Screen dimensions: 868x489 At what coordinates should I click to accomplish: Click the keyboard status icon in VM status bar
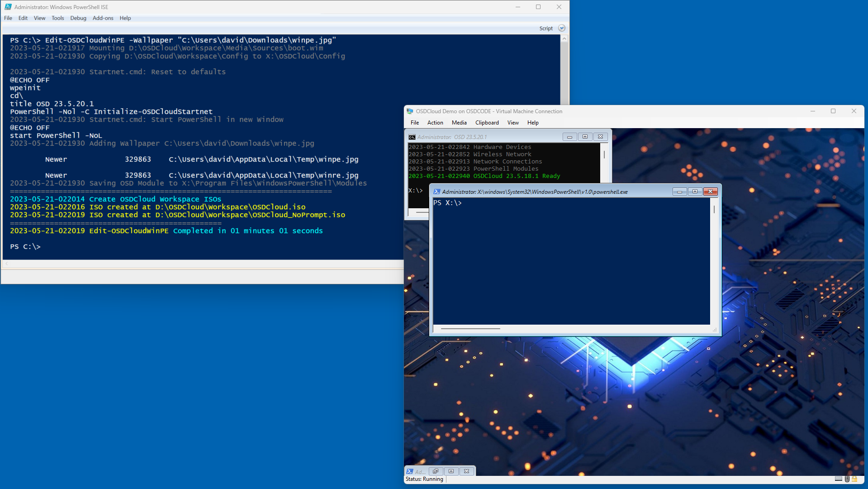pos(838,479)
